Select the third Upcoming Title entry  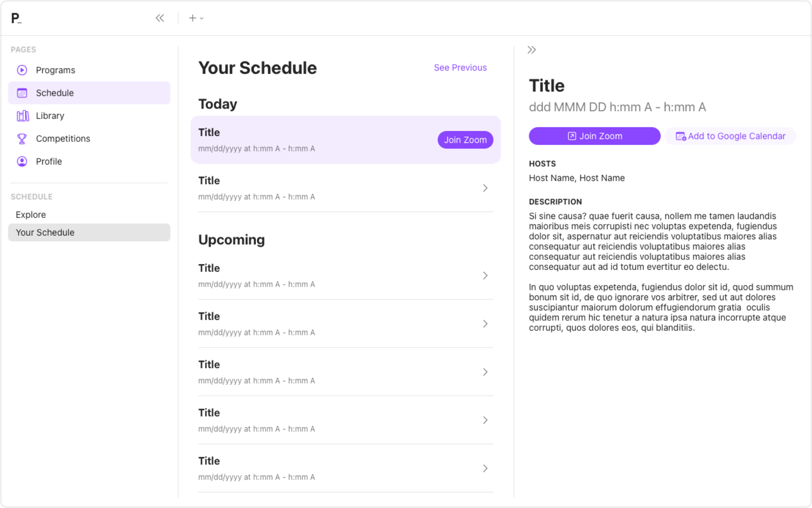[346, 372]
